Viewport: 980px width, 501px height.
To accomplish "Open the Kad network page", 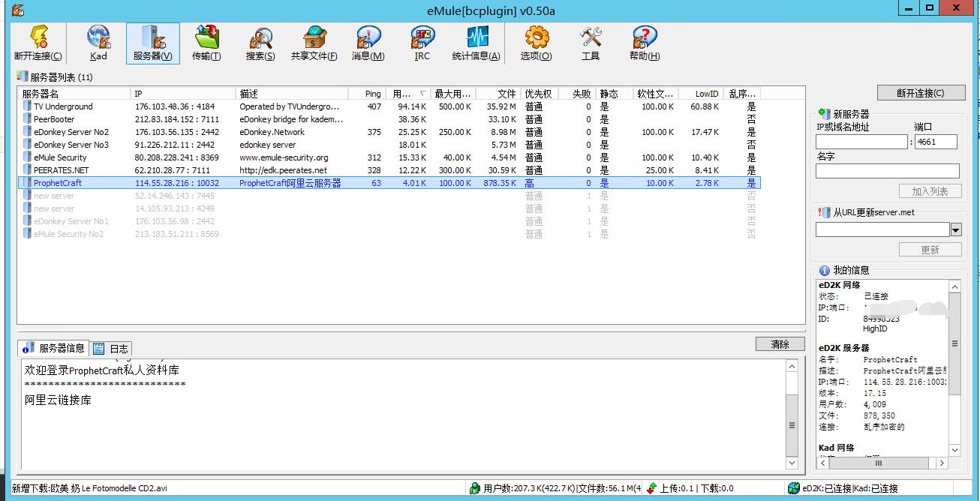I will pyautogui.click(x=98, y=43).
